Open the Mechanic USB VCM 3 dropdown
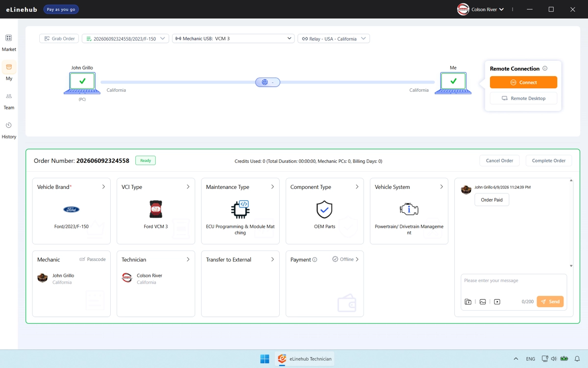This screenshot has height=368, width=588. (x=233, y=39)
